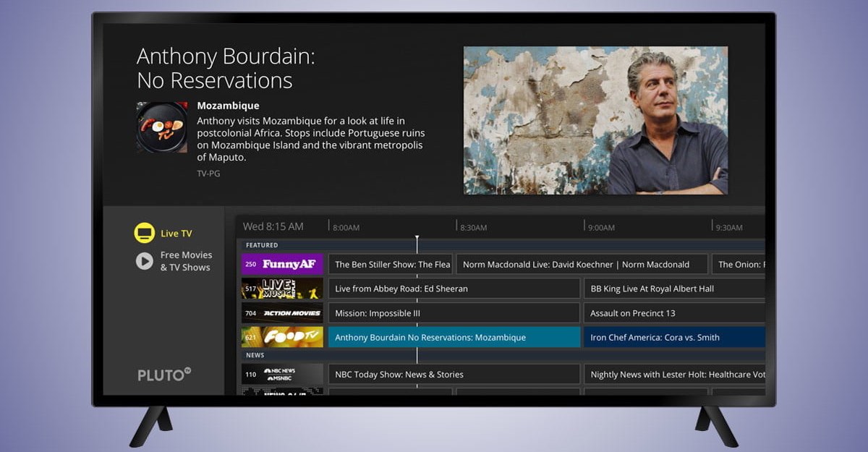The image size is (868, 452).
Task: Open Norm Macdonald Live: David Koechner program
Action: click(582, 264)
